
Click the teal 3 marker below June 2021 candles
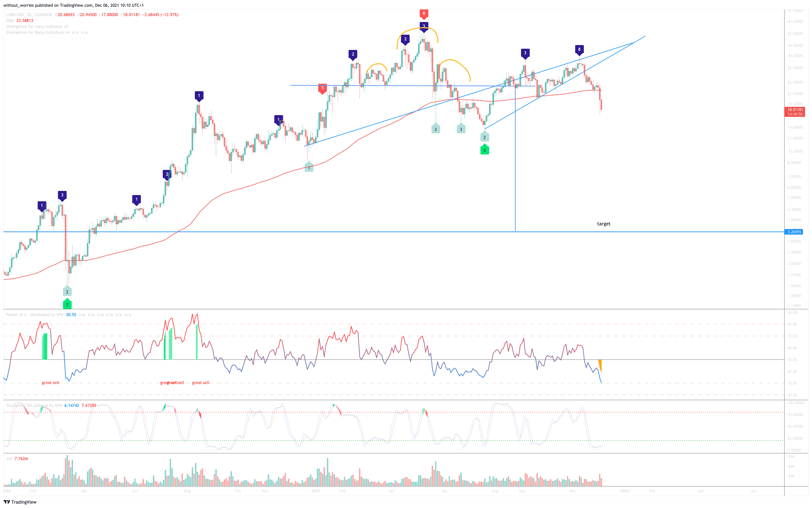coord(461,128)
